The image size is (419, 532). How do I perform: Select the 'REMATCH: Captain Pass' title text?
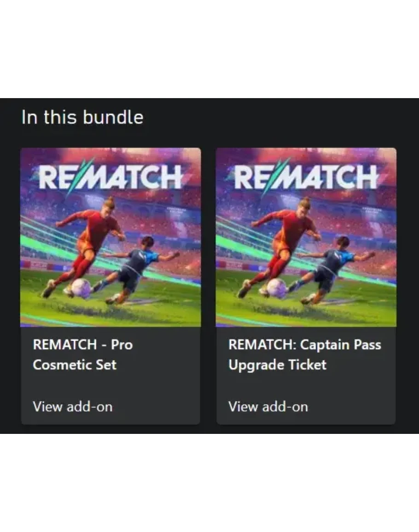[x=305, y=345]
